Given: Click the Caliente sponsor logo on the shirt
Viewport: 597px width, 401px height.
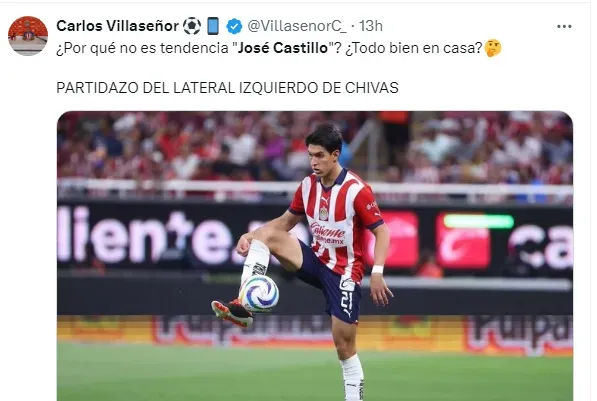Looking at the screenshot, I should [x=327, y=232].
